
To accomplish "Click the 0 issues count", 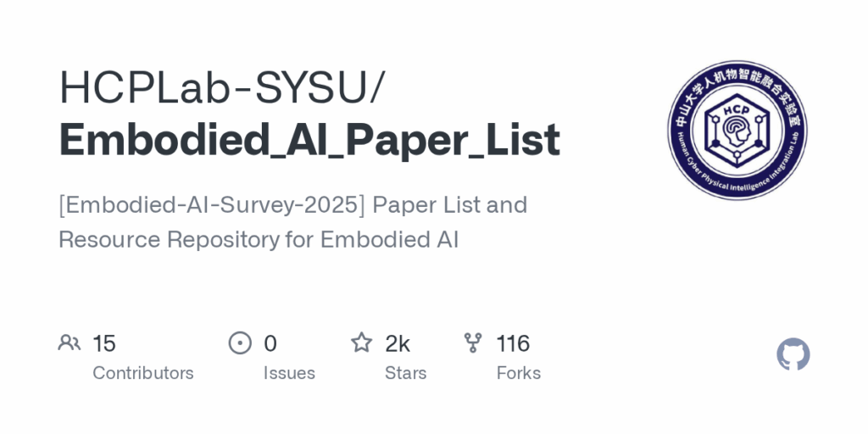I will click(270, 343).
